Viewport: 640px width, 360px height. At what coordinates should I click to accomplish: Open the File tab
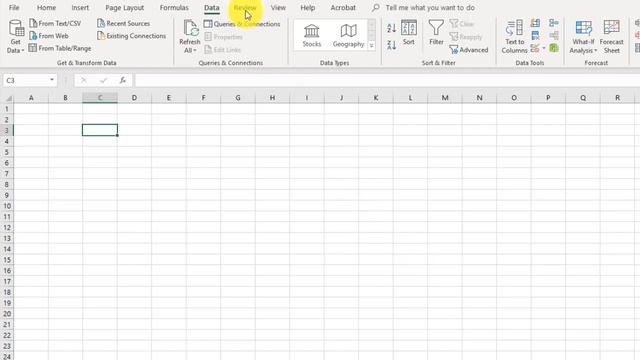pos(14,7)
